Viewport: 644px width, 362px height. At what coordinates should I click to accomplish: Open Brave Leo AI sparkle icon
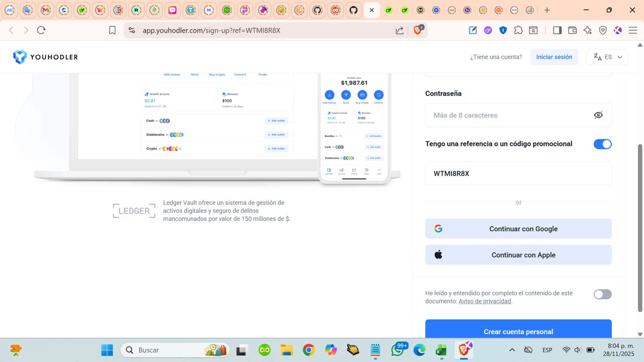[x=588, y=30]
